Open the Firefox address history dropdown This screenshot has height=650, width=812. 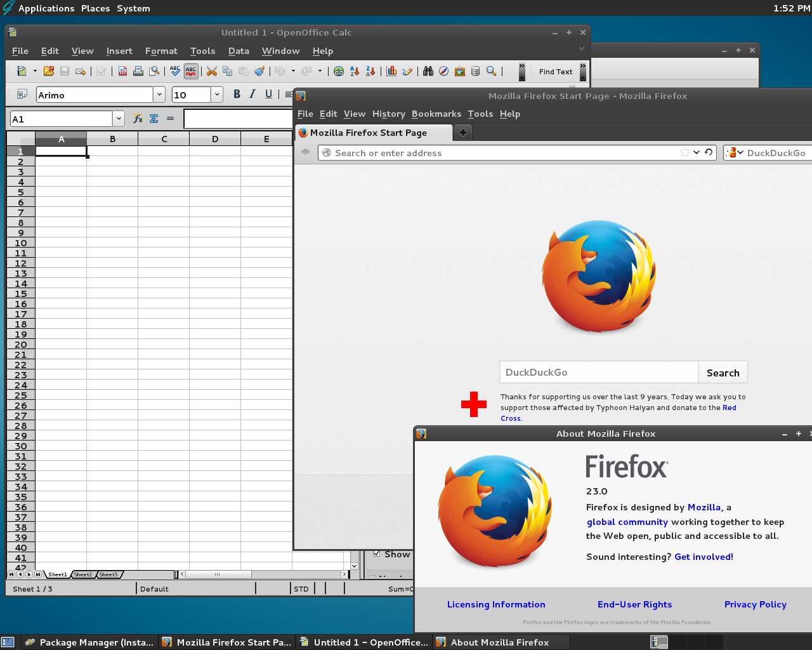coord(697,152)
